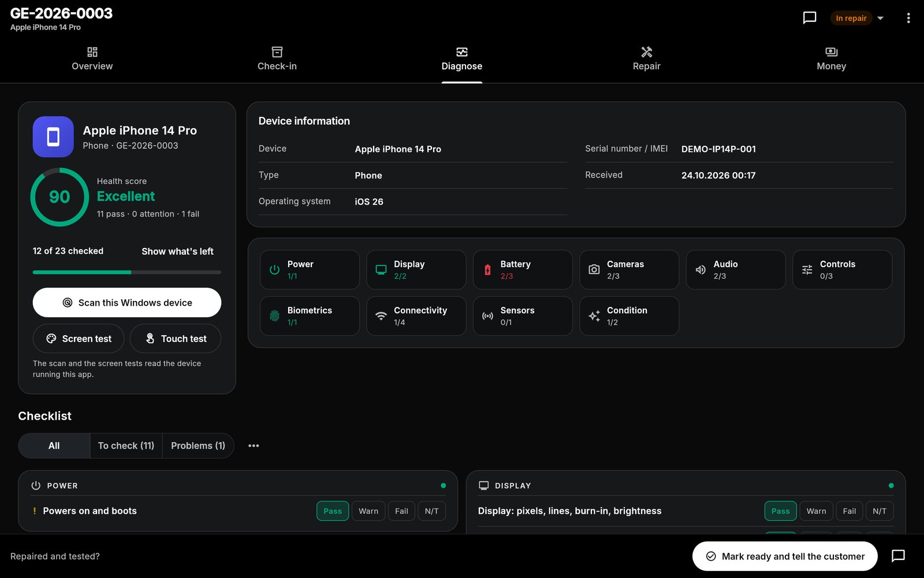
Task: Mark Display pixels row as Pass
Action: (781, 511)
